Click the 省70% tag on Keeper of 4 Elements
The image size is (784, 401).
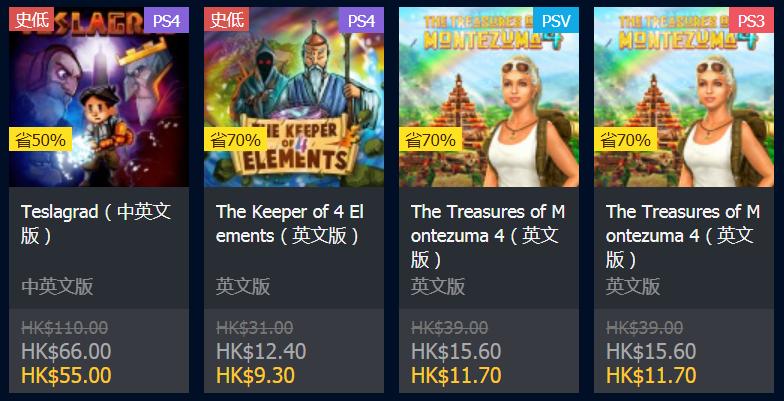236,140
